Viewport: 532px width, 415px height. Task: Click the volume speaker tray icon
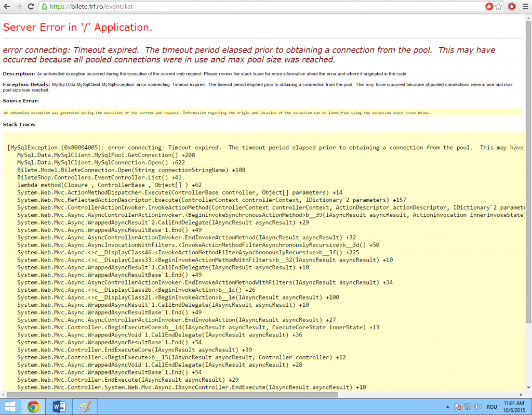coord(478,407)
